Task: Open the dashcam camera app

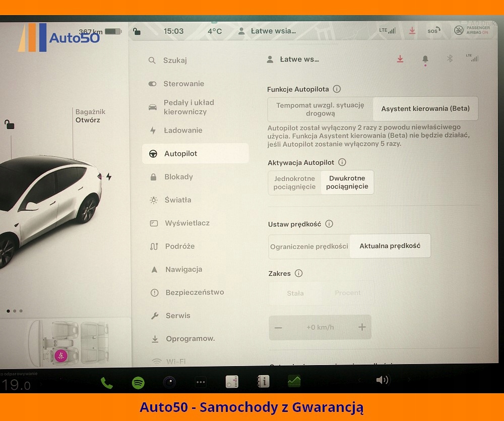Action: pos(169,382)
